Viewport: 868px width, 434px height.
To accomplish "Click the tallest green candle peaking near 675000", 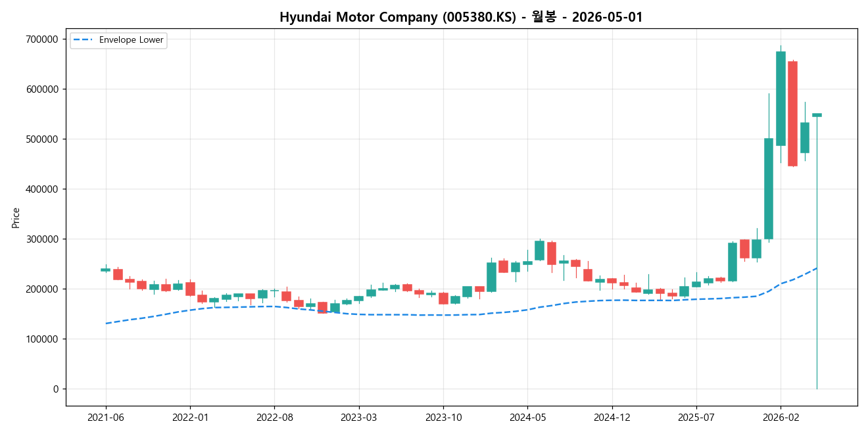I will (781, 99).
